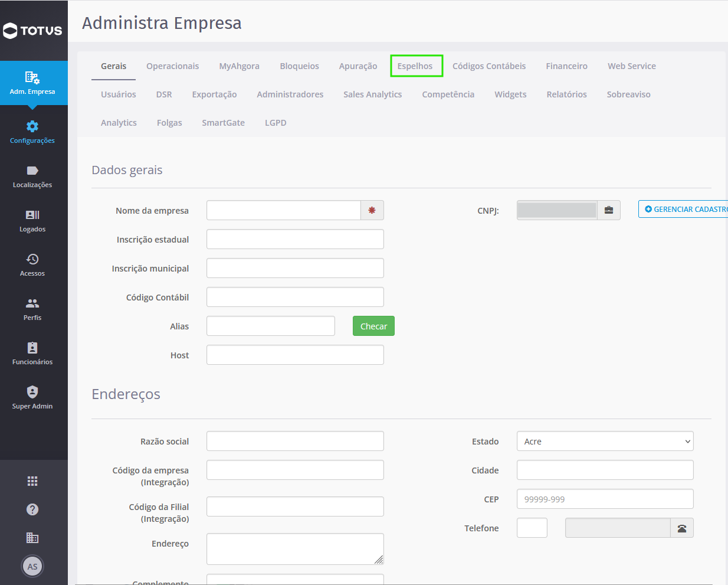728x585 pixels.
Task: Go to the Financeiro tab
Action: 566,66
